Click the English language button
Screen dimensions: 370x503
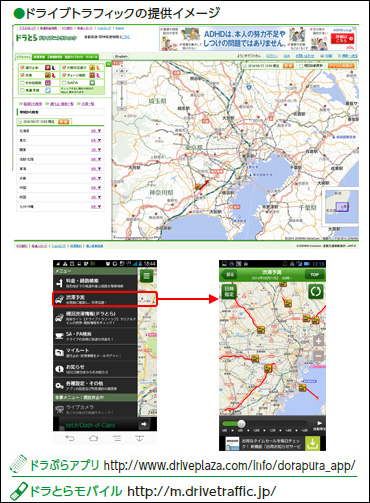point(121,56)
